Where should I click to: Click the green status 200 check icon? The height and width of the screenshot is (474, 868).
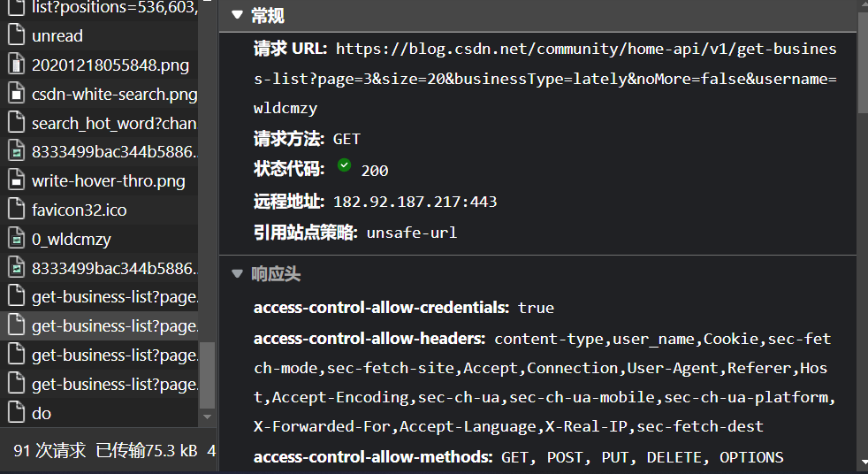(x=344, y=166)
